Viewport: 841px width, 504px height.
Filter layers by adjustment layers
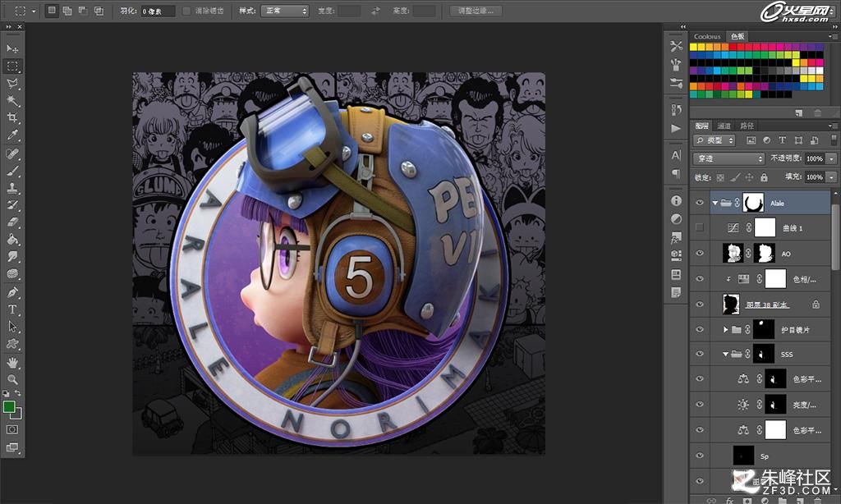[x=766, y=140]
